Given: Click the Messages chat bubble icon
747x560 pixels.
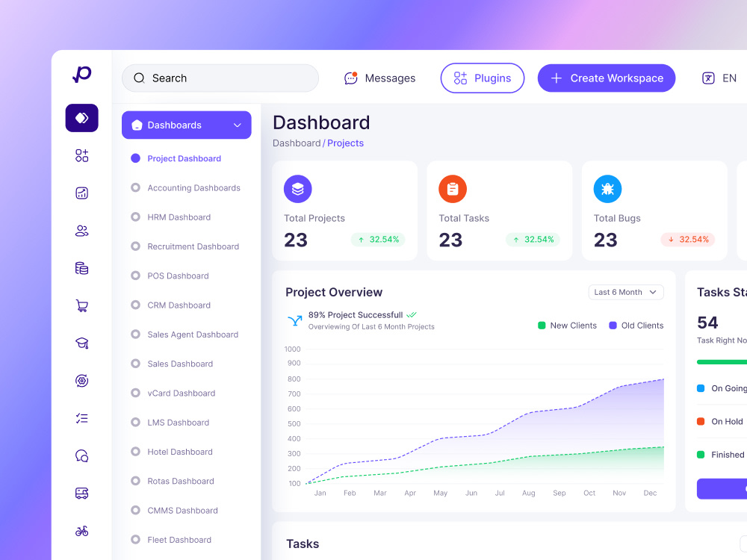Looking at the screenshot, I should [351, 78].
